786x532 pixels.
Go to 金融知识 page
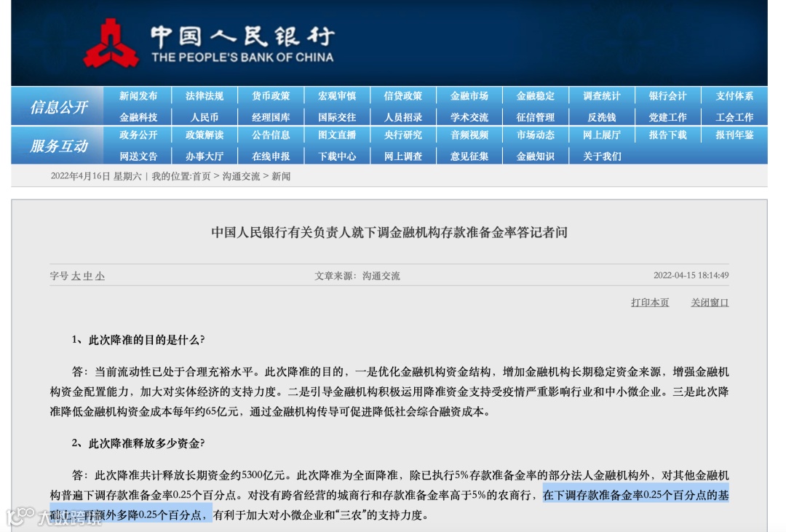click(x=536, y=156)
